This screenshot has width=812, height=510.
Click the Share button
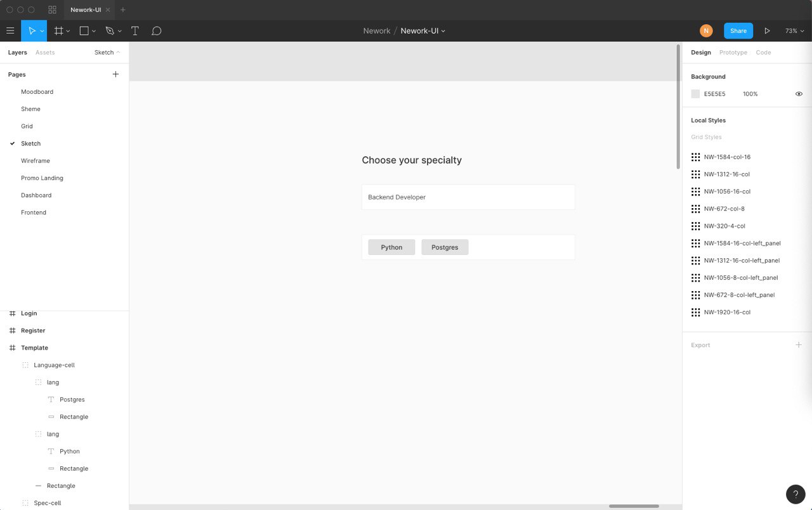(738, 30)
